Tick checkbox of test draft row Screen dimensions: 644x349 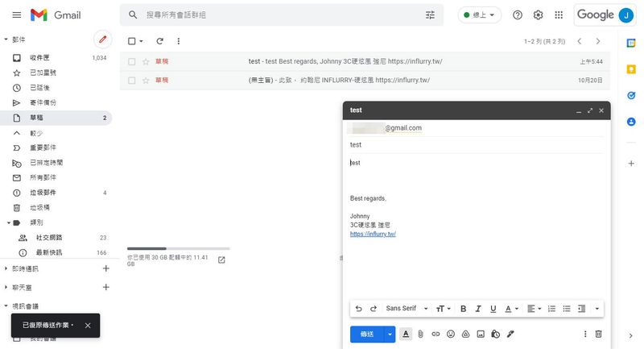(132, 62)
